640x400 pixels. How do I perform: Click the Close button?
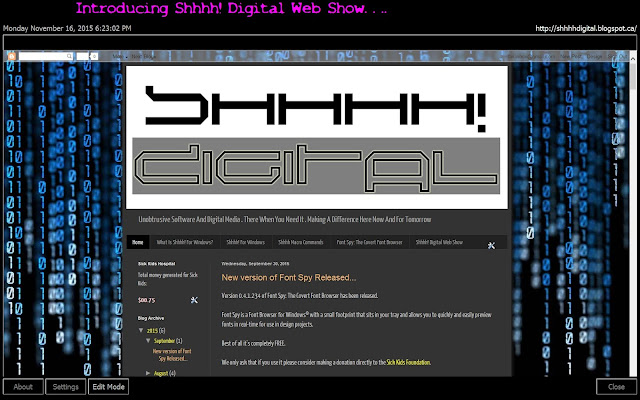(616, 387)
